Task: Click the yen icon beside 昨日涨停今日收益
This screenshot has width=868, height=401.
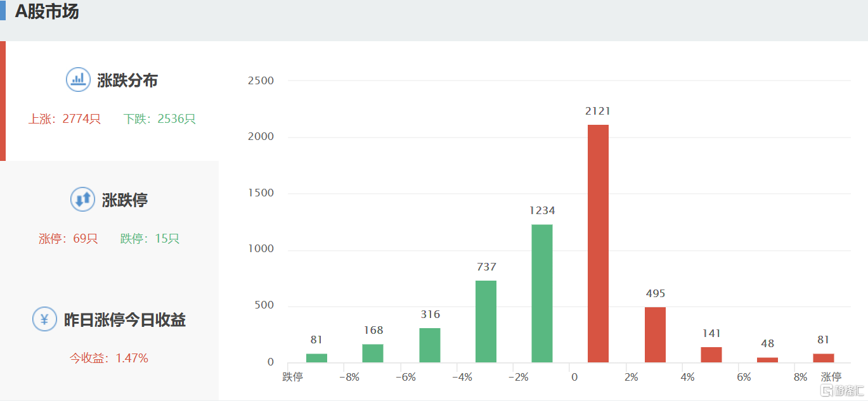Action: 44,319
